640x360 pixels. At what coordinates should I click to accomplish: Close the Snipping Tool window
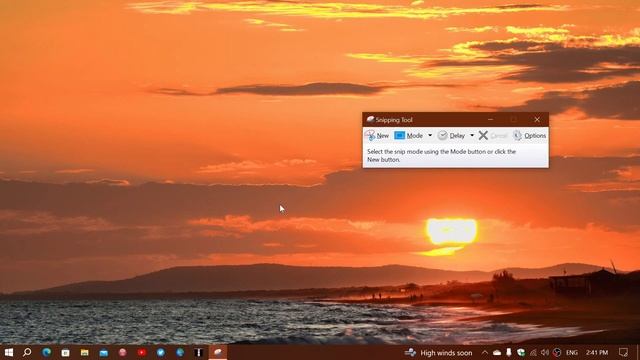(537, 120)
